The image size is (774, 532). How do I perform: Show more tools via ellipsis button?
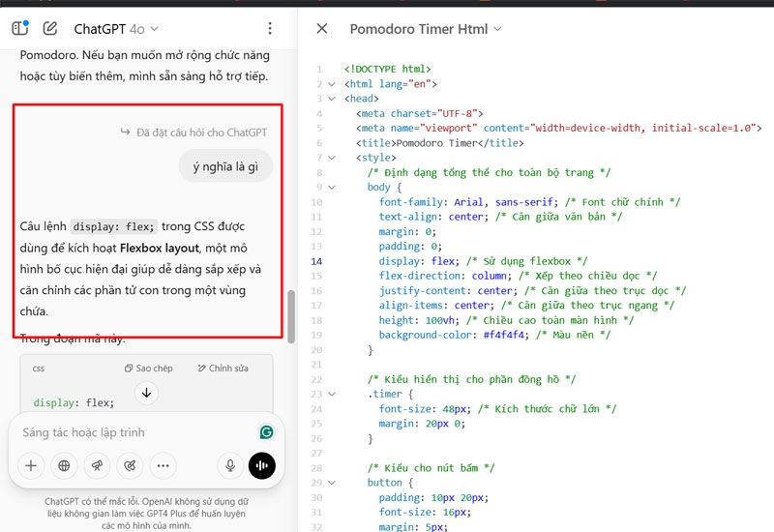tap(163, 465)
